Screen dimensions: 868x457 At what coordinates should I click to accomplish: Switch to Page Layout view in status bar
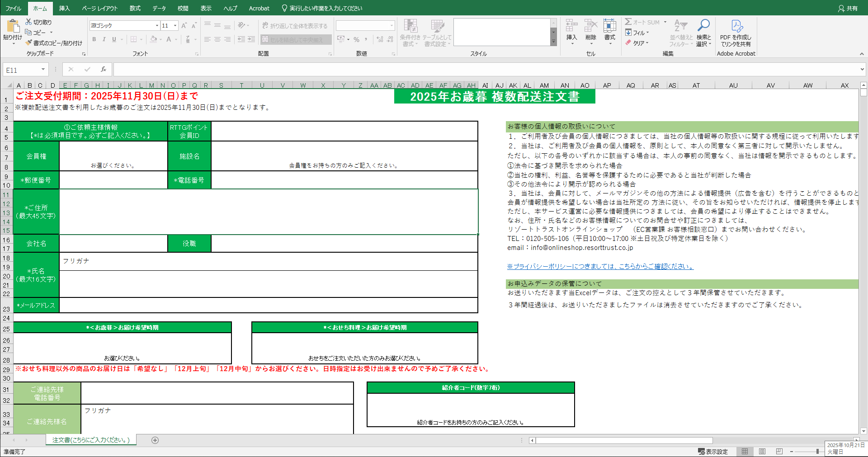762,452
